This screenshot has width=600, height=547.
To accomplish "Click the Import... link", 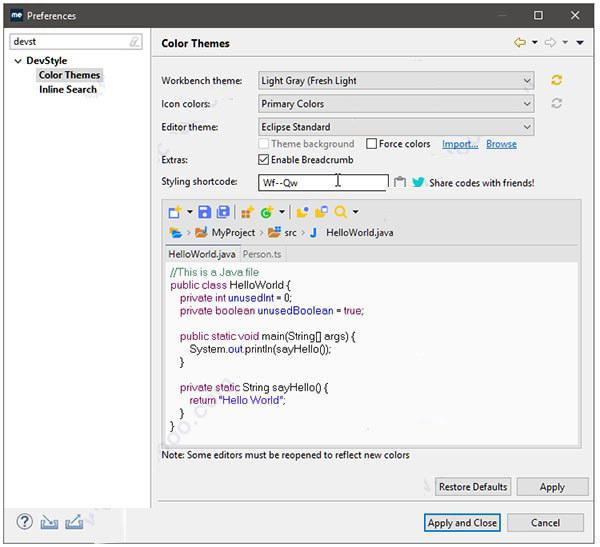I will point(460,144).
